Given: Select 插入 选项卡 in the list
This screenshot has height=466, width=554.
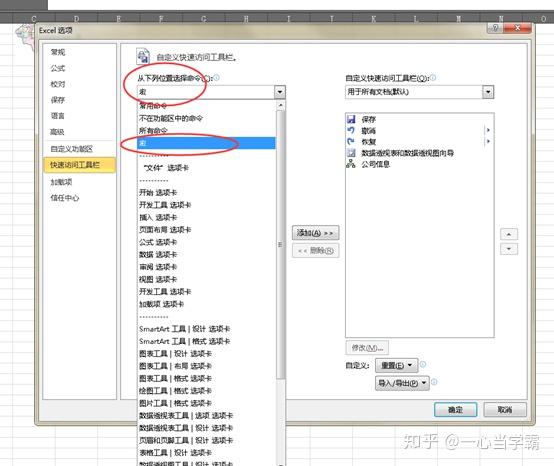Looking at the screenshot, I should (206, 217).
